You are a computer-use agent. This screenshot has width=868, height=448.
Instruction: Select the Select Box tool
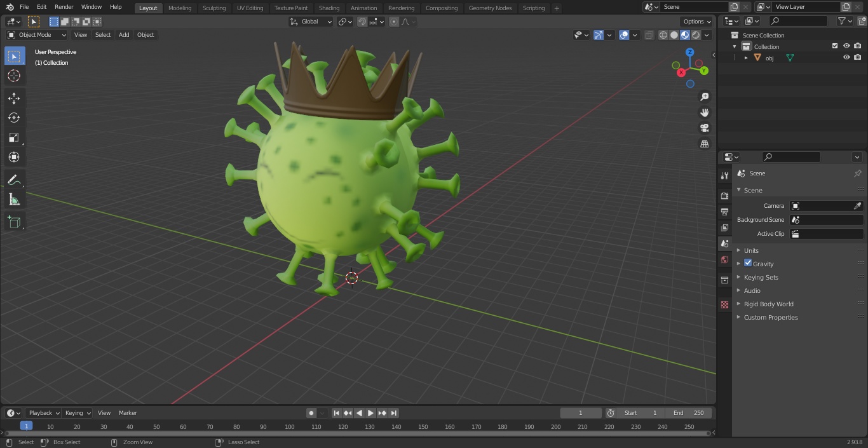(15, 56)
